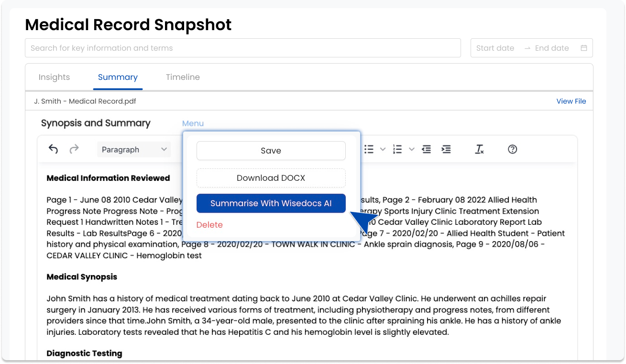Redo the last undone edit
This screenshot has width=626, height=364.
(x=74, y=149)
